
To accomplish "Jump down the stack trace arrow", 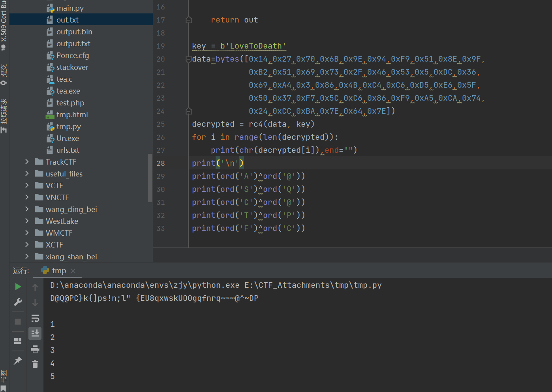I will [x=35, y=303].
